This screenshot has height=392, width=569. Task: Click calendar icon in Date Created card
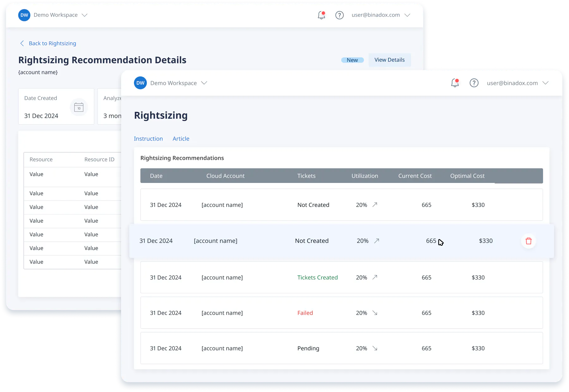pyautogui.click(x=79, y=107)
